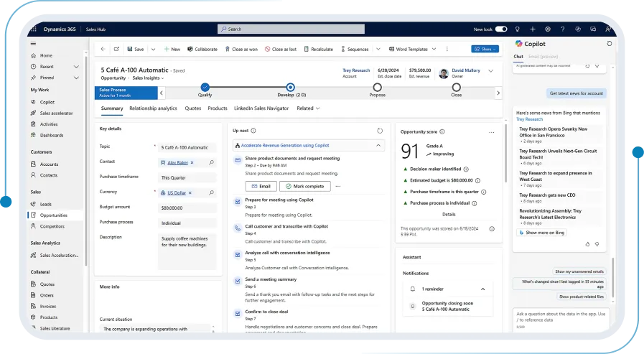Image resolution: width=644 pixels, height=354 pixels.
Task: Open the command bar overflow menu
Action: tap(447, 49)
